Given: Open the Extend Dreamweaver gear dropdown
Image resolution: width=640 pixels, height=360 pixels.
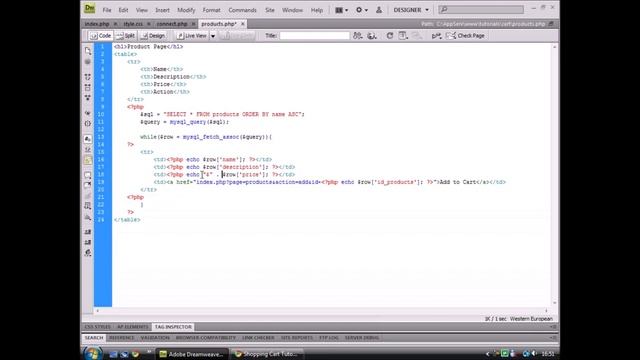Looking at the screenshot, I should coord(362,10).
